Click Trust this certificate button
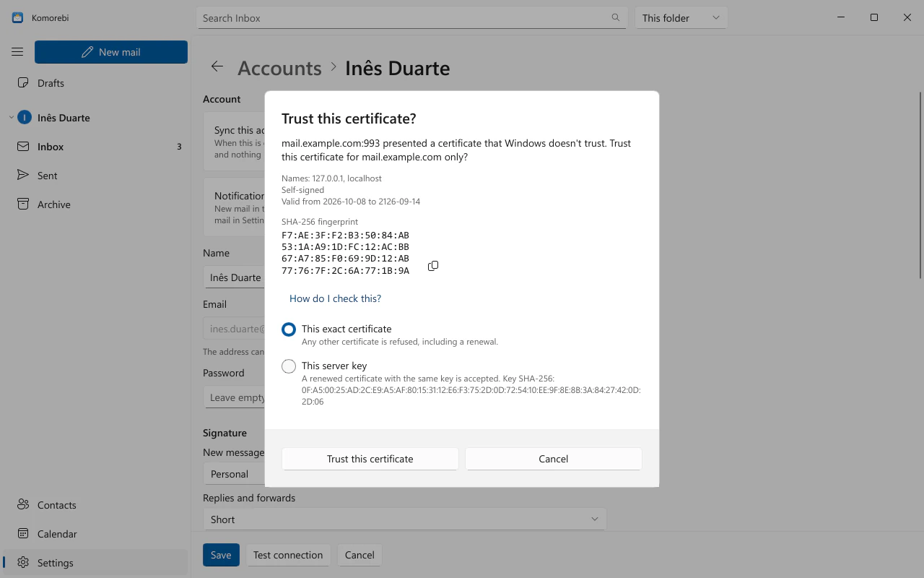This screenshot has height=578, width=924. (370, 459)
